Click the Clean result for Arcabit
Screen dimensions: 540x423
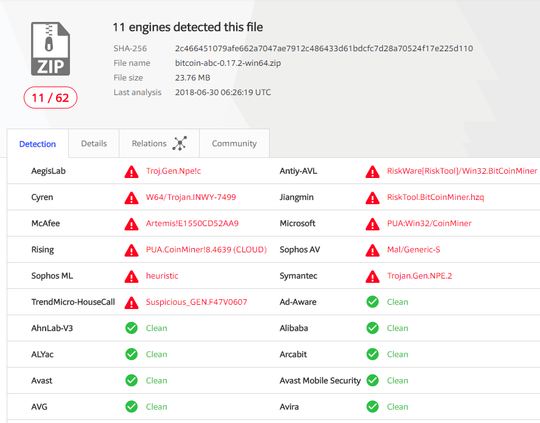point(397,354)
